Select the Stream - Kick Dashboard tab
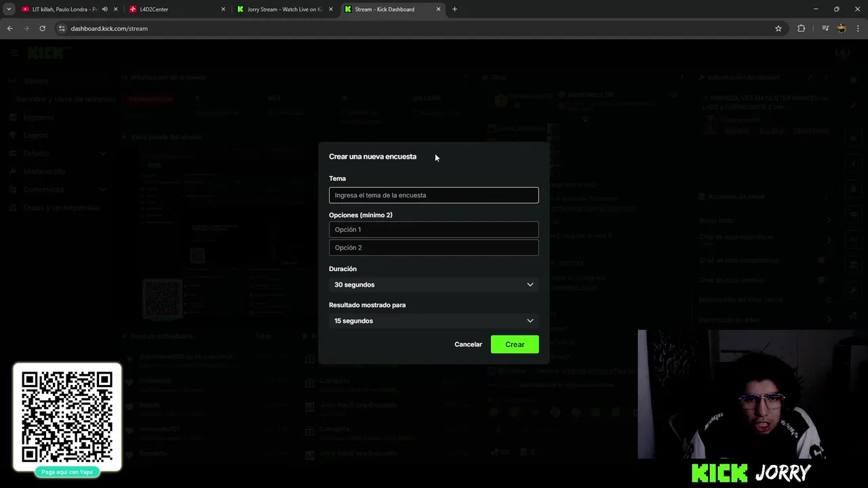Image resolution: width=868 pixels, height=488 pixels. 392,9
